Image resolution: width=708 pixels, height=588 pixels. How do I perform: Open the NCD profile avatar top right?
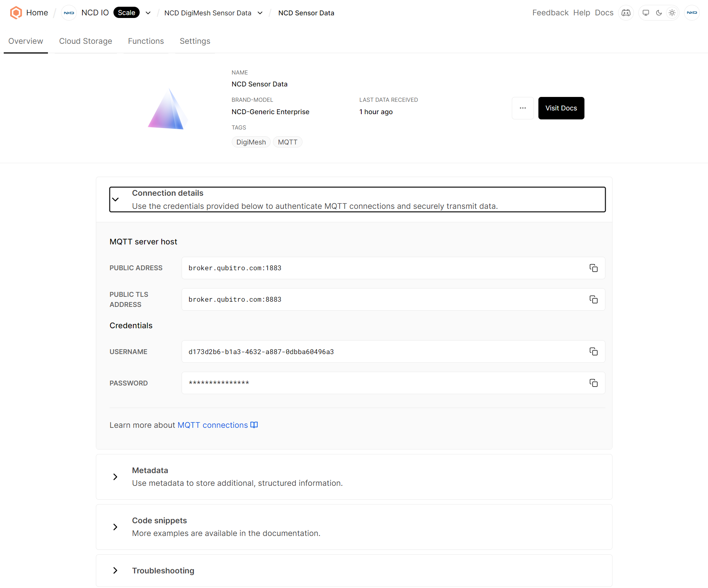(692, 12)
